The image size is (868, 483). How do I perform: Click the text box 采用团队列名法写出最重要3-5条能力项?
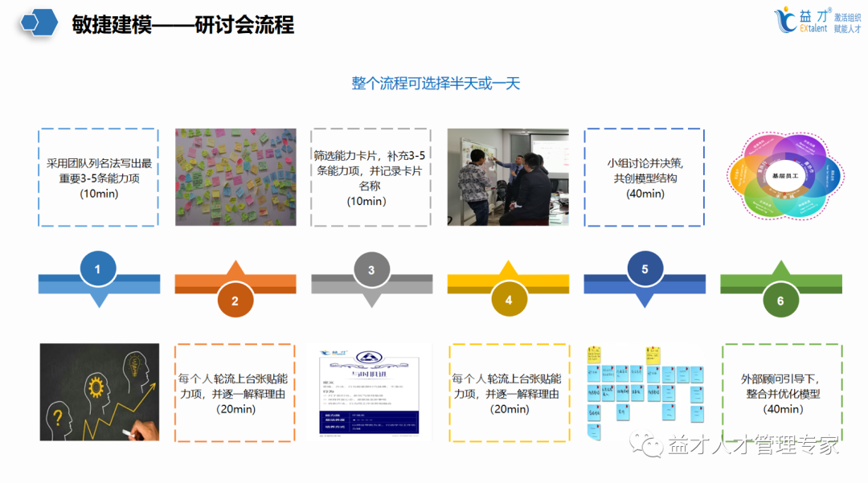(99, 177)
